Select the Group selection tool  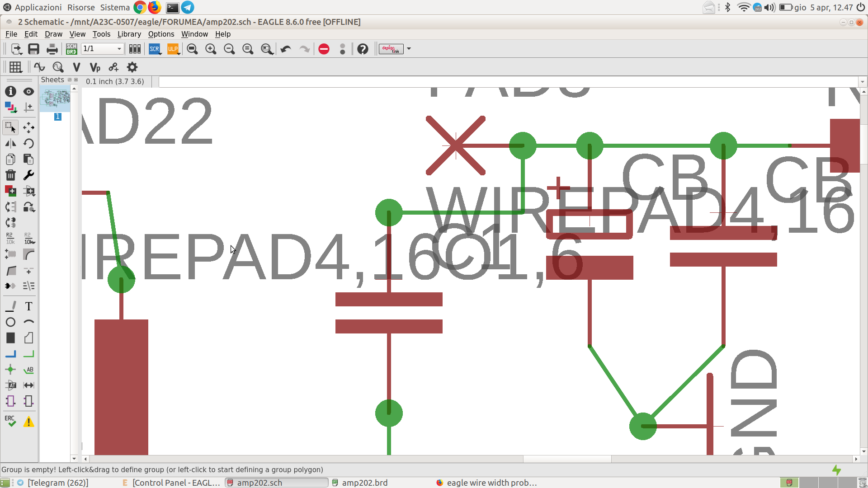pos(10,128)
